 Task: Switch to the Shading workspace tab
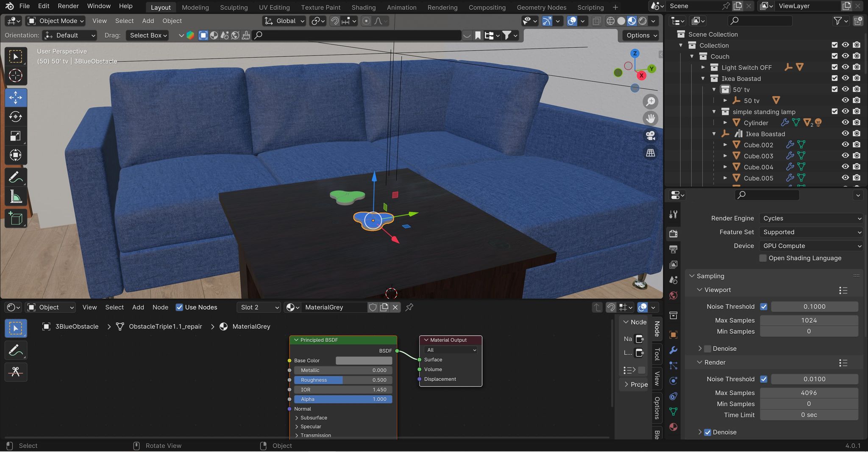click(363, 7)
